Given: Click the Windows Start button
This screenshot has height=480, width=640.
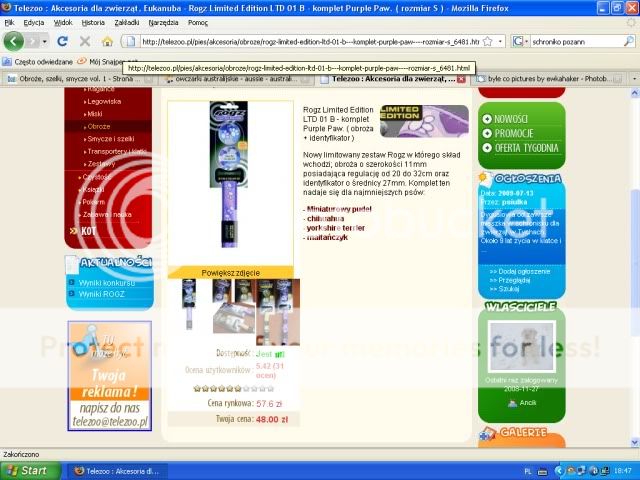Looking at the screenshot, I should pyautogui.click(x=26, y=470).
